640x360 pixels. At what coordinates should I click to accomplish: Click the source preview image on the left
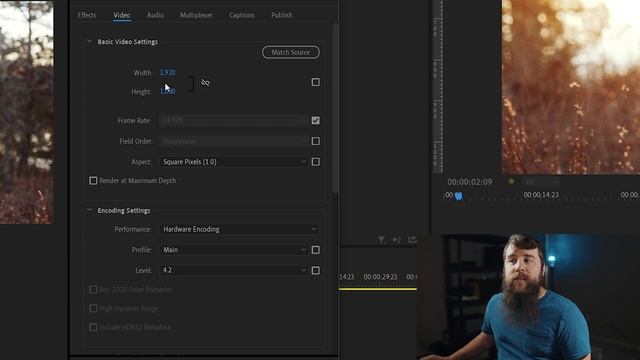coord(27,112)
